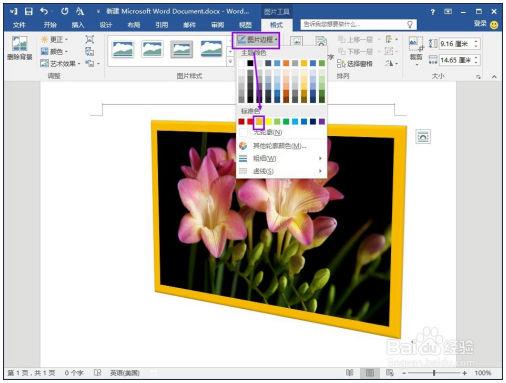Click the 选择窗格 selection pane button
The image size is (506, 383).
[x=355, y=63]
